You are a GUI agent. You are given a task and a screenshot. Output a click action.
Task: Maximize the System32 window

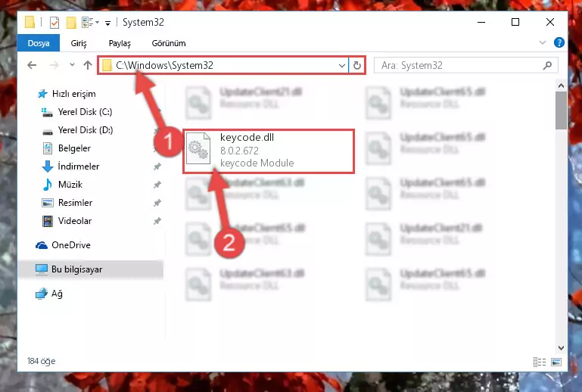coord(515,22)
